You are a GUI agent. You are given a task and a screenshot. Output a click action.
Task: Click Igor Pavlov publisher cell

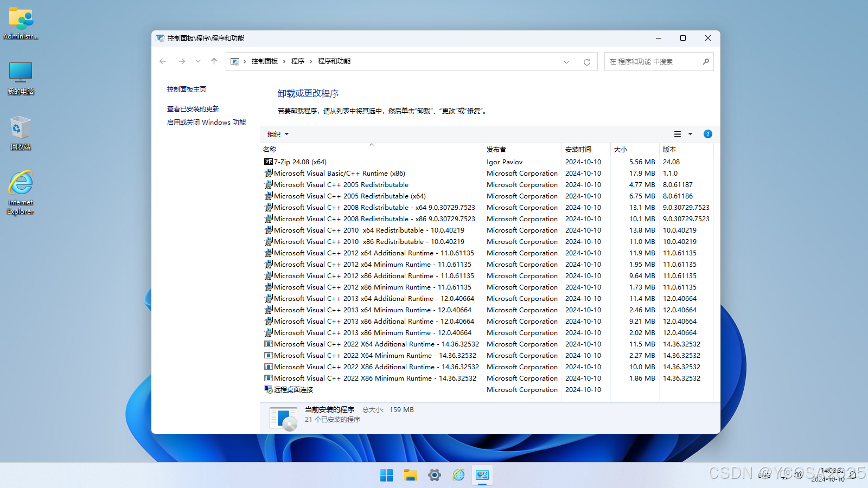505,162
